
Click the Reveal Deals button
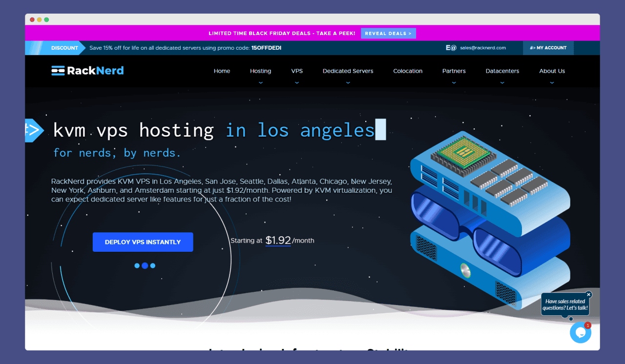point(388,33)
